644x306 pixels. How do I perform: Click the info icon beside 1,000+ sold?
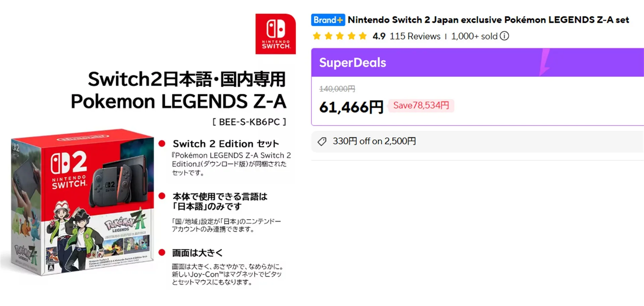[x=504, y=36]
